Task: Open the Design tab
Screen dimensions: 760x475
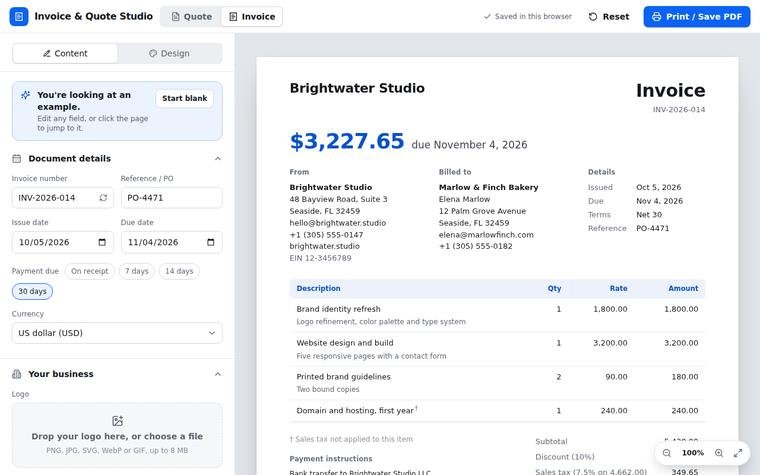Action: (x=169, y=53)
